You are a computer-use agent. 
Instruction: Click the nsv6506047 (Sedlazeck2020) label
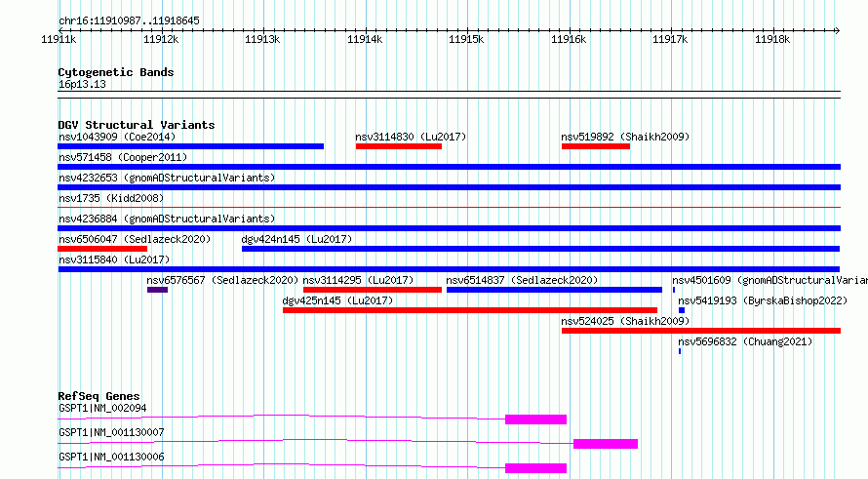135,239
